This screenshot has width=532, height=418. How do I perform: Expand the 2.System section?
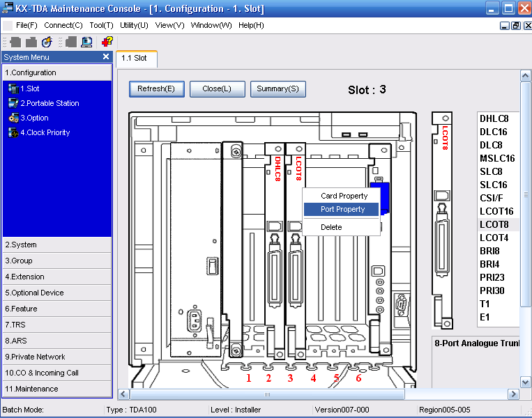pyautogui.click(x=57, y=245)
